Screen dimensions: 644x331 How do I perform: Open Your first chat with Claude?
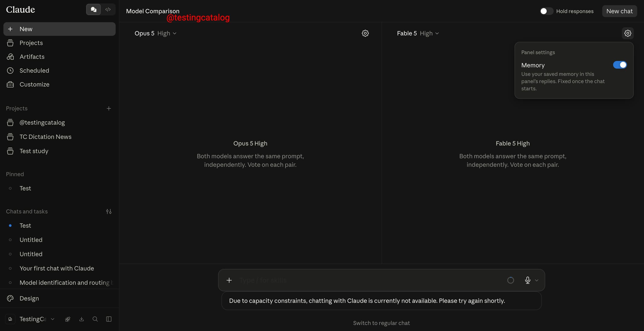click(59, 268)
